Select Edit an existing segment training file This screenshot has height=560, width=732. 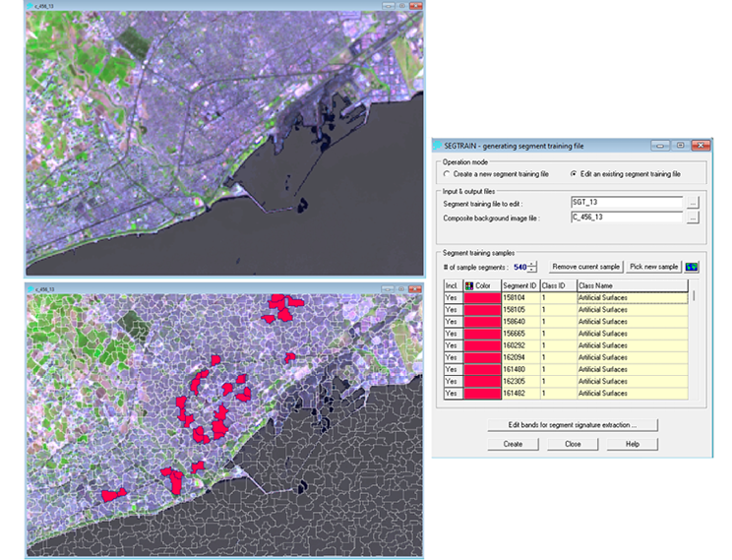[x=574, y=174]
